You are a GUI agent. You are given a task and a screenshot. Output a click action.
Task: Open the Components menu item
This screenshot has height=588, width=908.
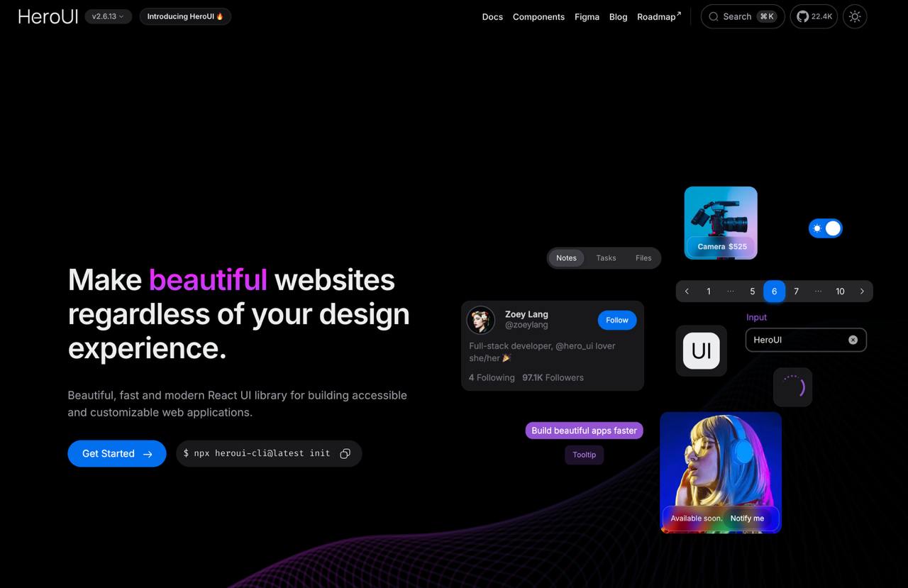pyautogui.click(x=538, y=16)
